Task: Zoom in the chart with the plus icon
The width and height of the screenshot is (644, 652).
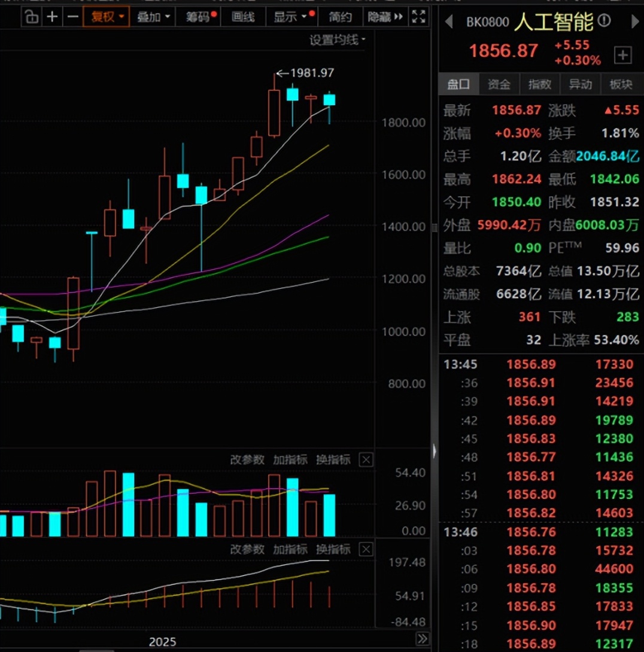Action: (x=53, y=17)
